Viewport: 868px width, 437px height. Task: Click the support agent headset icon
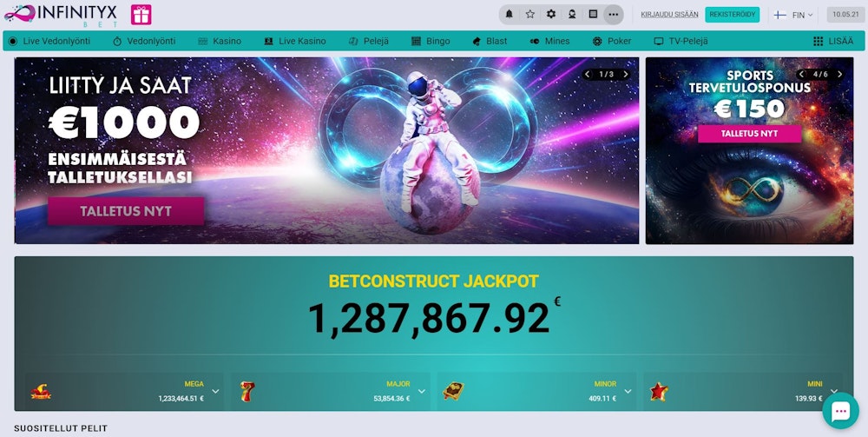(572, 15)
